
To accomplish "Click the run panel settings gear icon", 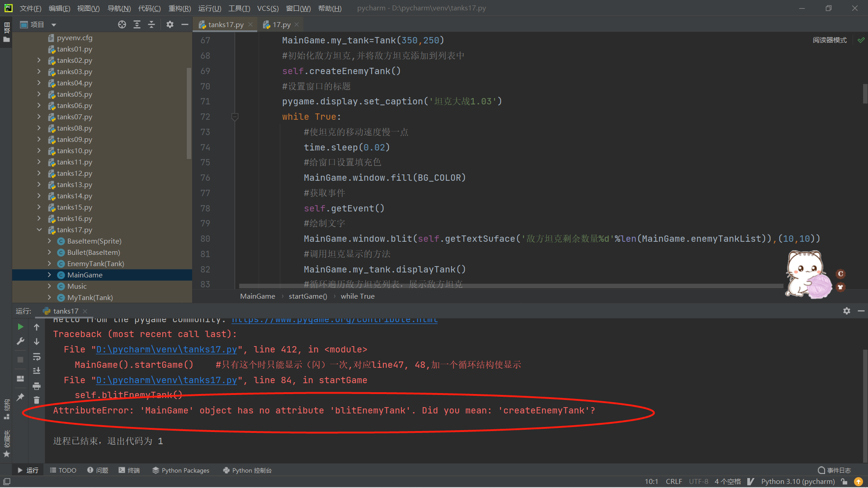I will [x=846, y=311].
